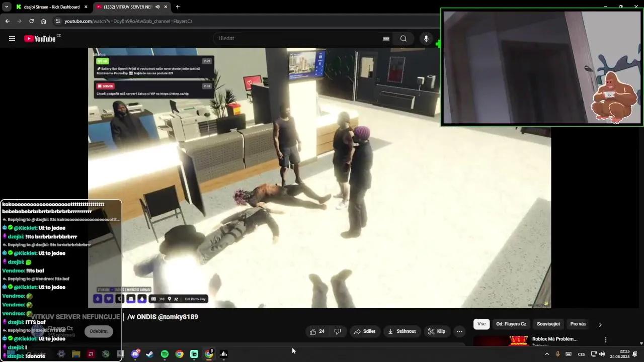
Task: Click the YouTube search magnifier button
Action: click(x=404, y=39)
